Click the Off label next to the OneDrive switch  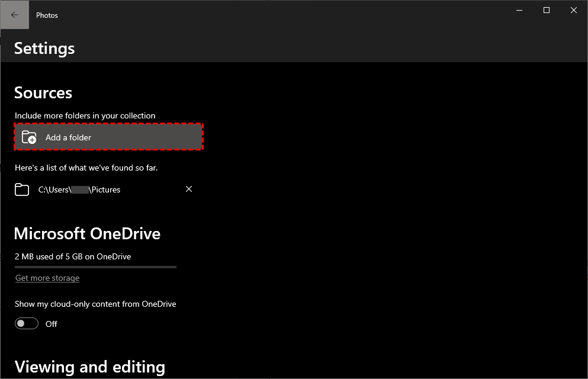click(x=52, y=324)
